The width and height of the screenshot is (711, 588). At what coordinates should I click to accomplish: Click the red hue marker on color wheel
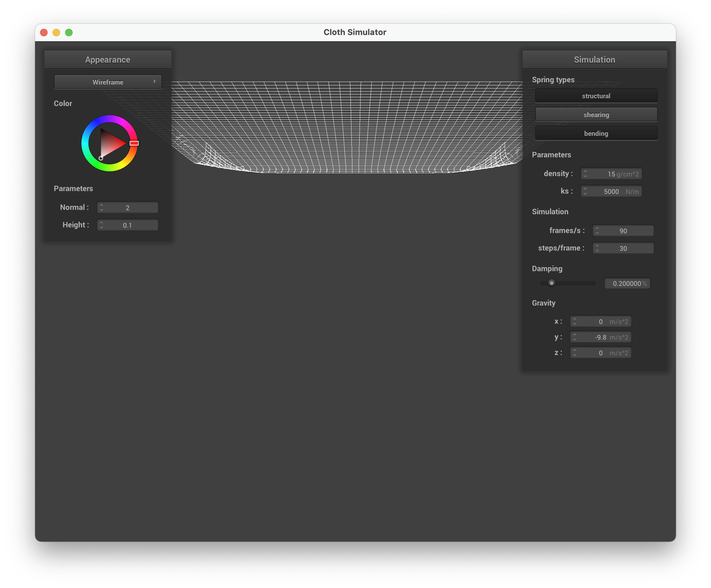click(x=134, y=144)
